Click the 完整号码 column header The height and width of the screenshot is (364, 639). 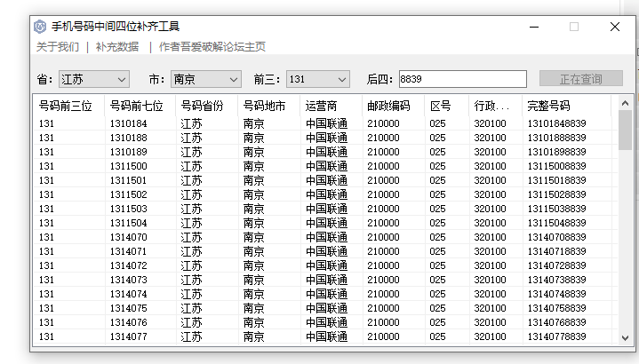coord(549,107)
